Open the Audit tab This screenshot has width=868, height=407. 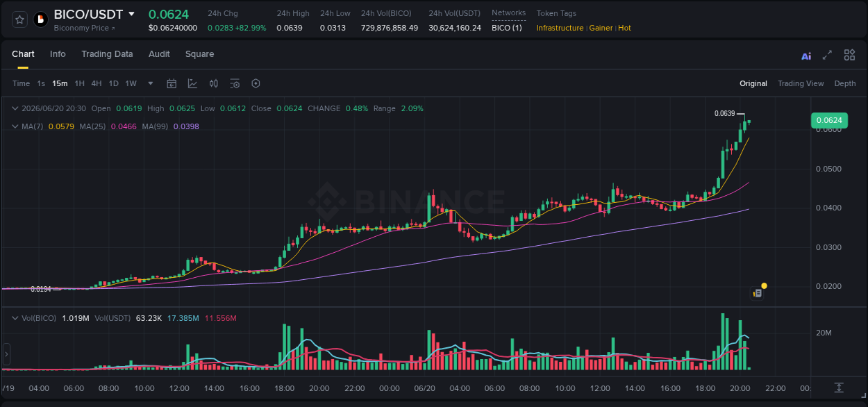tap(159, 54)
